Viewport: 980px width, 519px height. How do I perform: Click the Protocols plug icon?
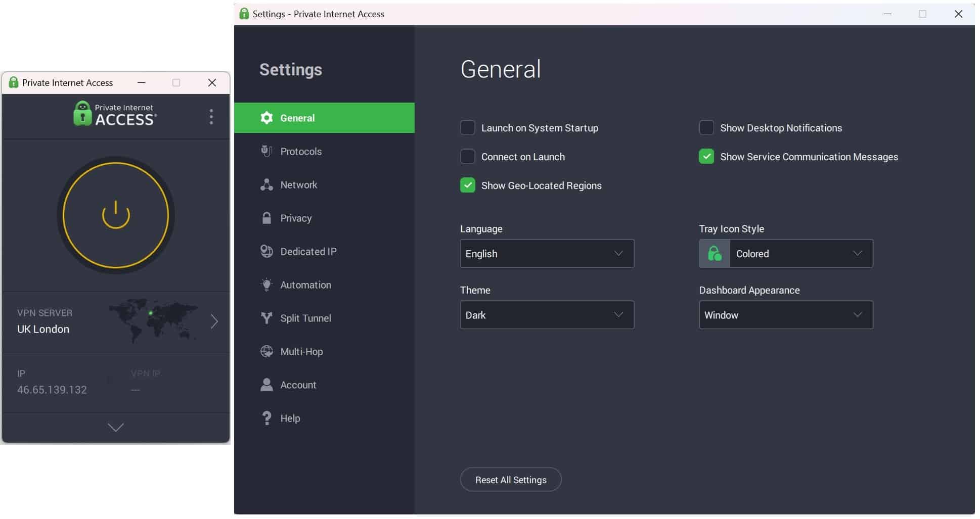pyautogui.click(x=266, y=151)
